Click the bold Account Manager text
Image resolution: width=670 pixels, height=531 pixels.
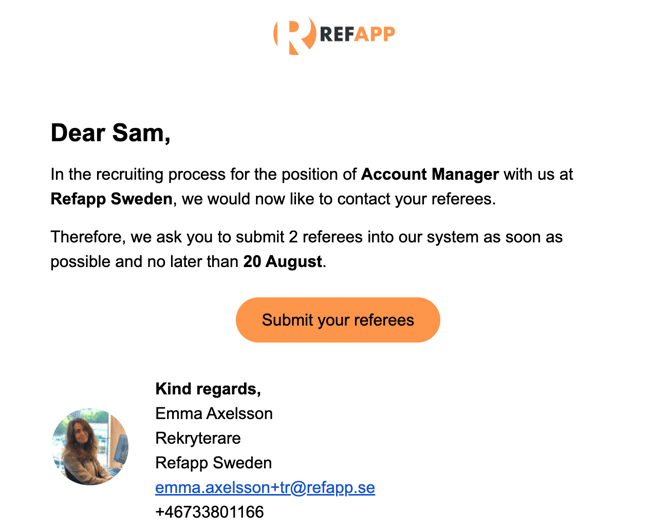pyautogui.click(x=430, y=174)
